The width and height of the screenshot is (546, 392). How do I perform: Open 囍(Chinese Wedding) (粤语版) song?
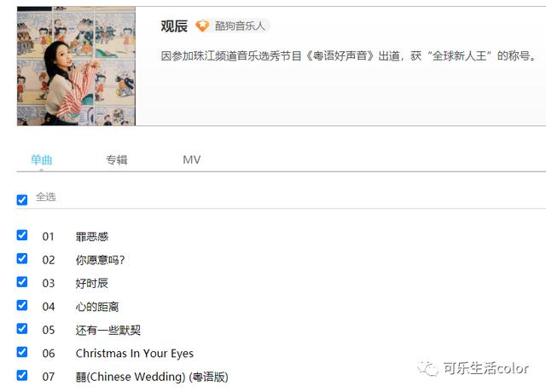click(x=152, y=377)
